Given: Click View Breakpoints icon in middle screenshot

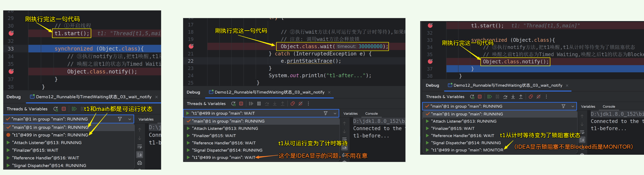Looking at the screenshot, I should (x=292, y=104).
